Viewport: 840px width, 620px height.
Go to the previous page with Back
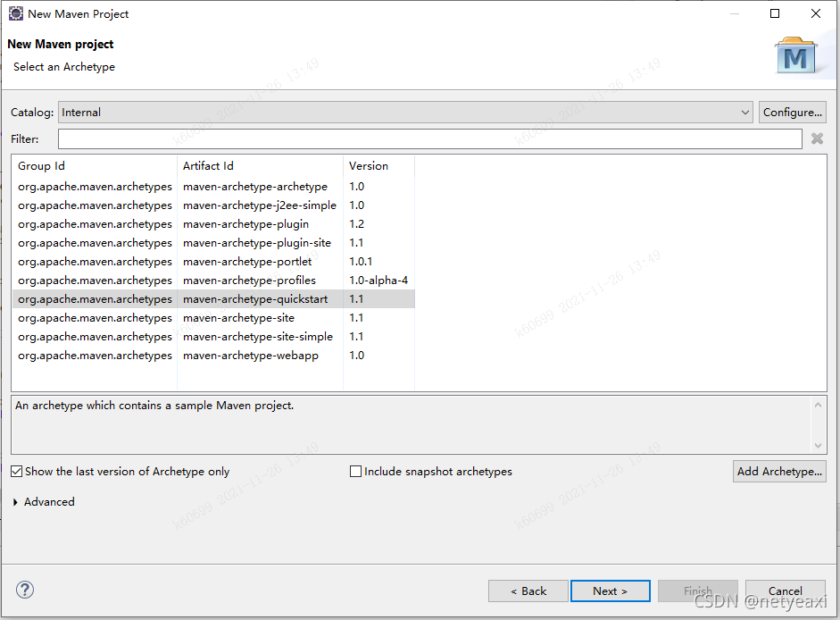(528, 591)
